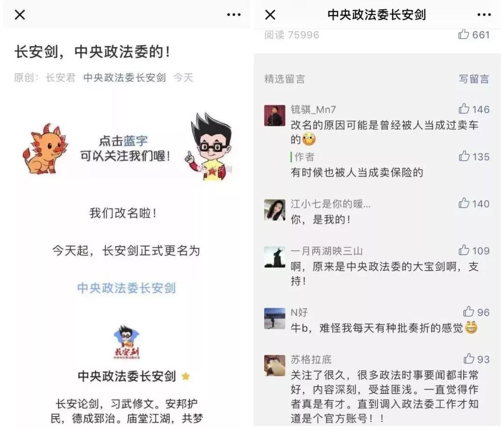Screen dimensions: 504x429
Task: Tap the 长安剑 account logo card
Action: pos(126,342)
